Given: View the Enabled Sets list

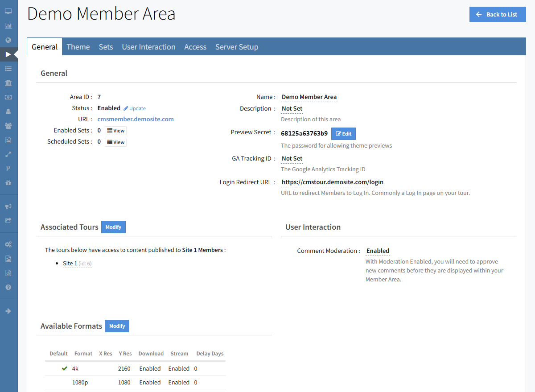Looking at the screenshot, I should click(x=115, y=131).
